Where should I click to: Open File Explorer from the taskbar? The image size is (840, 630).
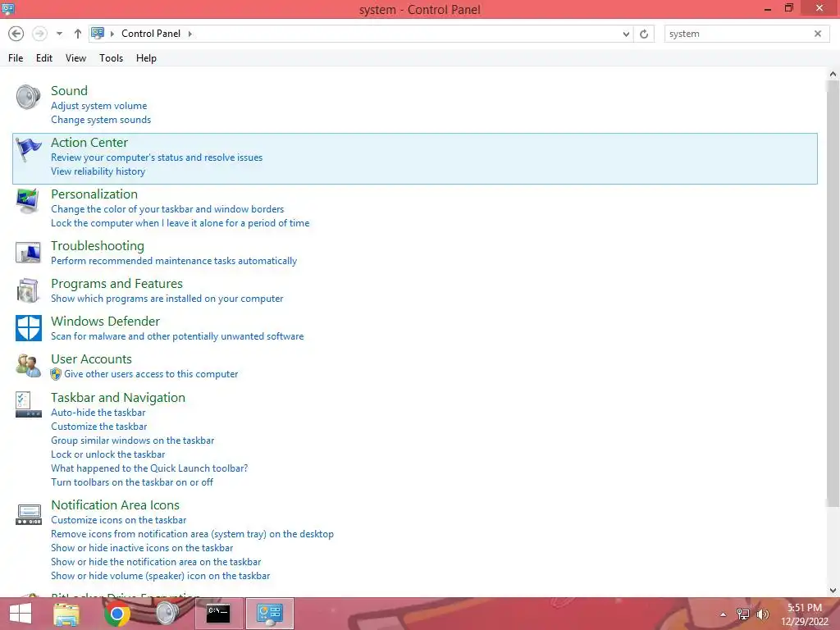(66, 614)
